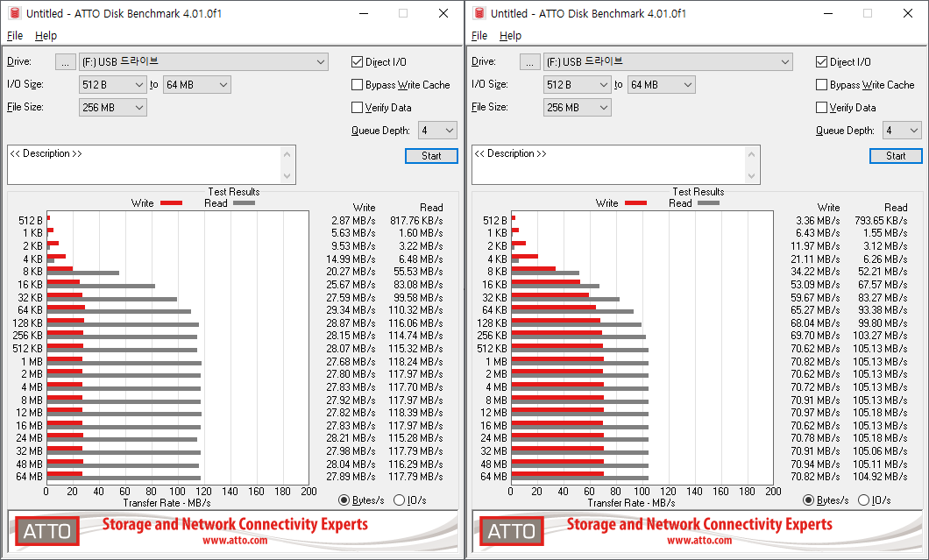Click the 793.65 KB/s read value, right window

point(881,221)
